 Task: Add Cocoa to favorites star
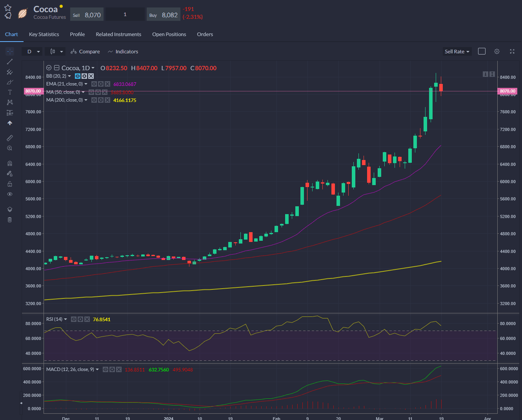click(8, 8)
